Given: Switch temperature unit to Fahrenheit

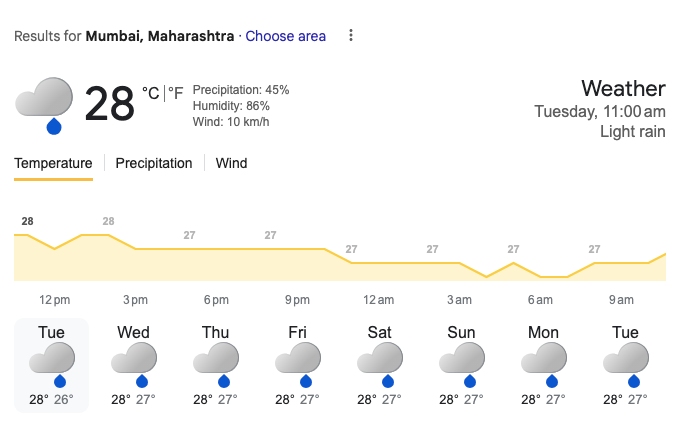Looking at the screenshot, I should pyautogui.click(x=175, y=93).
